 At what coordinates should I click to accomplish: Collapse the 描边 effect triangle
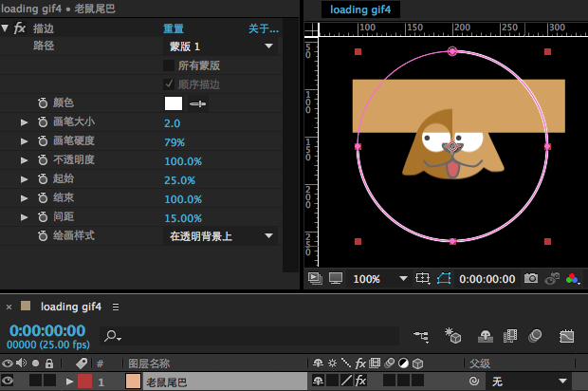pyautogui.click(x=5, y=28)
